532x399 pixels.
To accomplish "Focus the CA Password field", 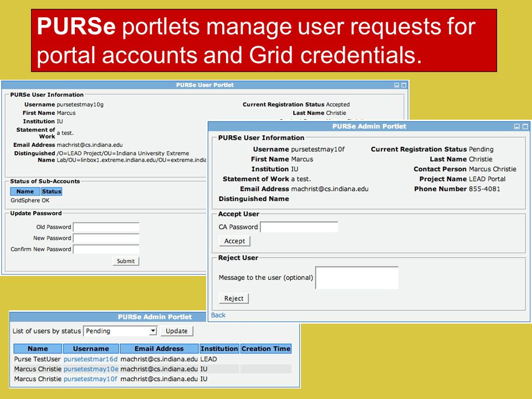I will (299, 227).
